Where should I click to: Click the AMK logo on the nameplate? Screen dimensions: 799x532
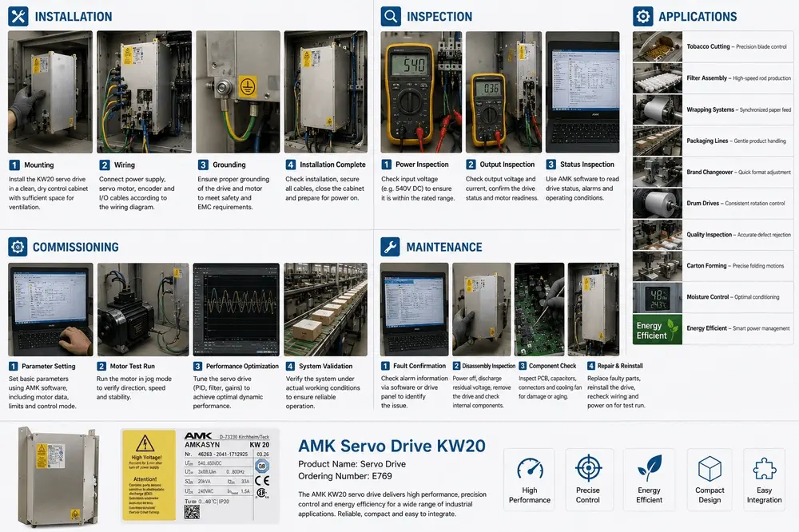tap(198, 435)
